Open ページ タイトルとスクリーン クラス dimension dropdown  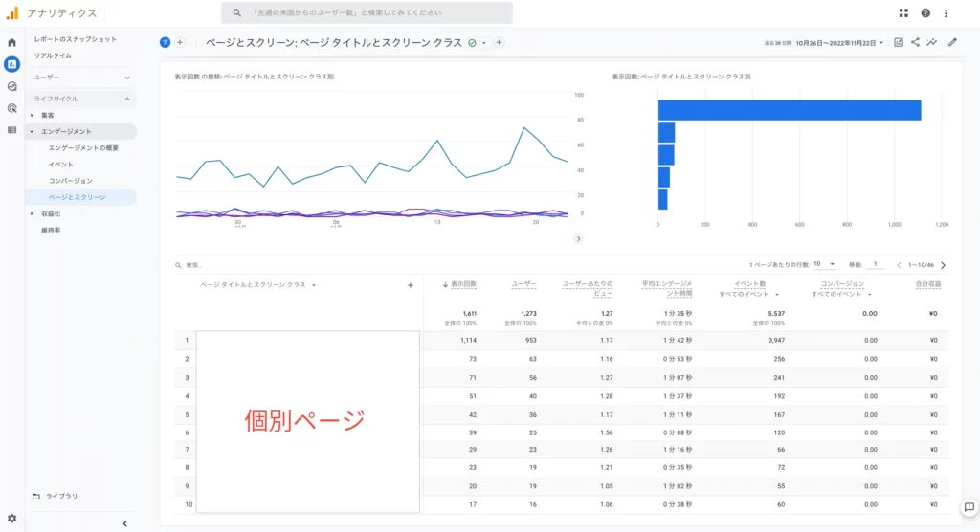257,285
